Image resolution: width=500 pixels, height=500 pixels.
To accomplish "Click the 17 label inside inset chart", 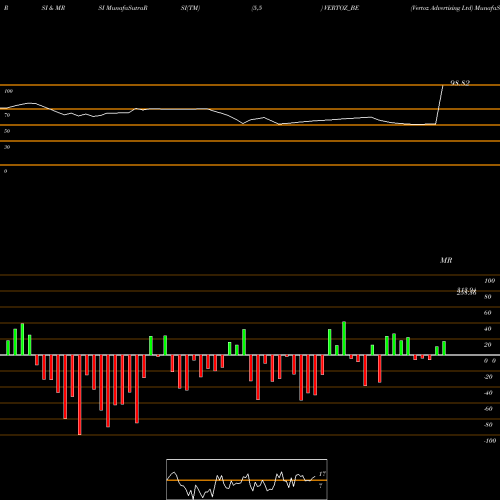I will tap(322, 474).
